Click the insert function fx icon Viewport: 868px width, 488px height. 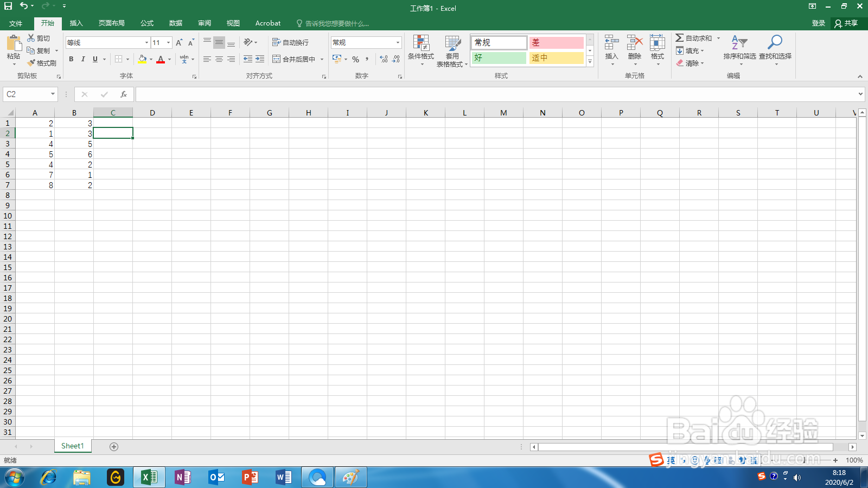124,94
